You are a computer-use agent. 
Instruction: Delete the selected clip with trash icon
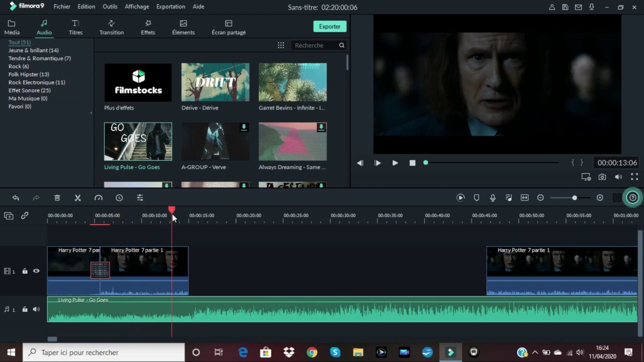[x=57, y=198]
